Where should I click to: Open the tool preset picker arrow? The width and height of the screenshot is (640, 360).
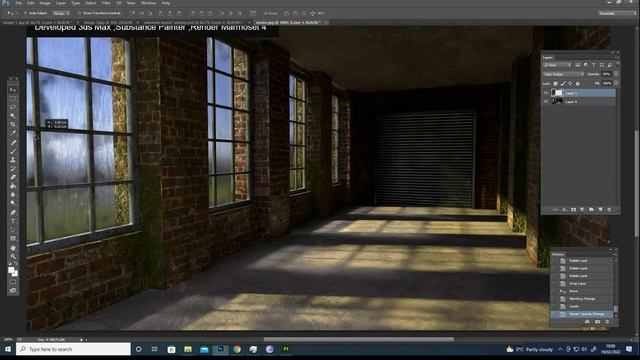pyautogui.click(x=17, y=13)
